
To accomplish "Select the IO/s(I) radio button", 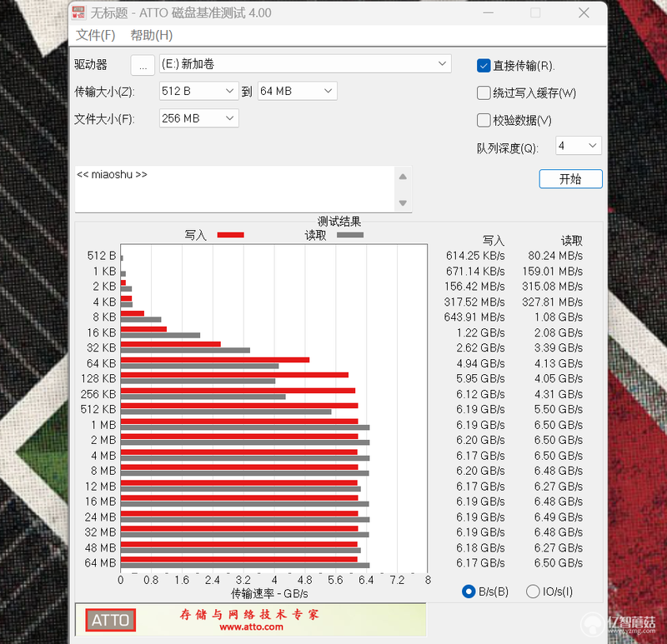I will tap(533, 592).
